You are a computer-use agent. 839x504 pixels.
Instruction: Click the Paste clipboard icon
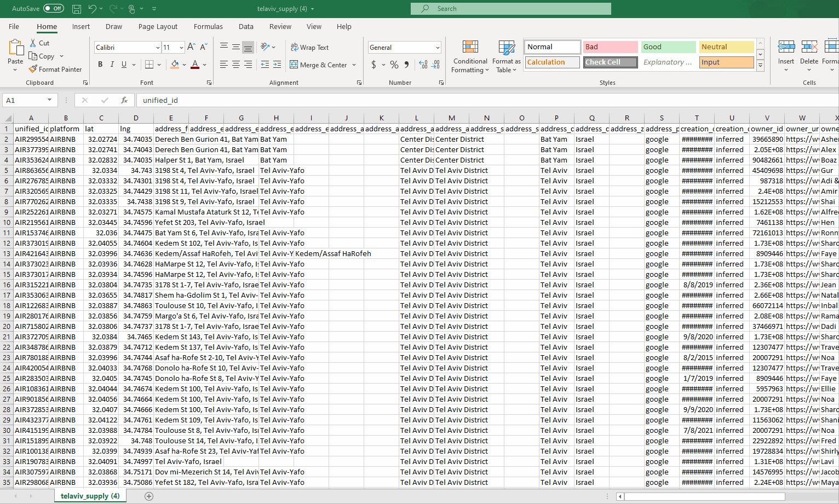coord(15,48)
